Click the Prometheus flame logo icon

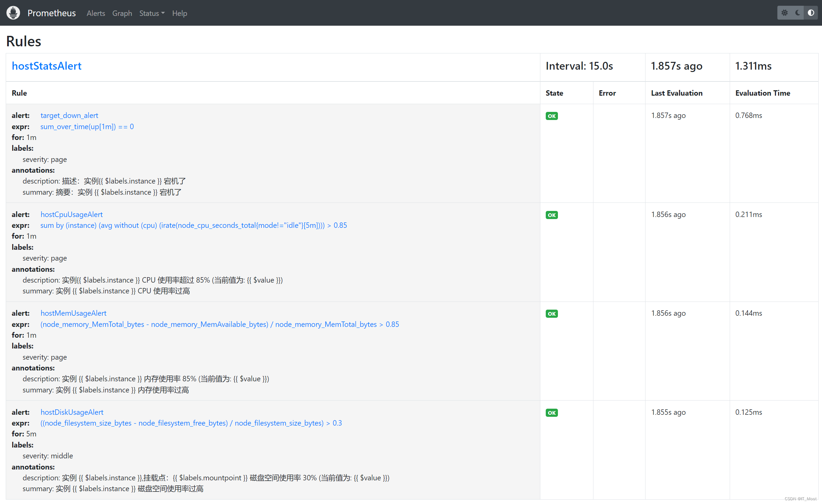13,13
